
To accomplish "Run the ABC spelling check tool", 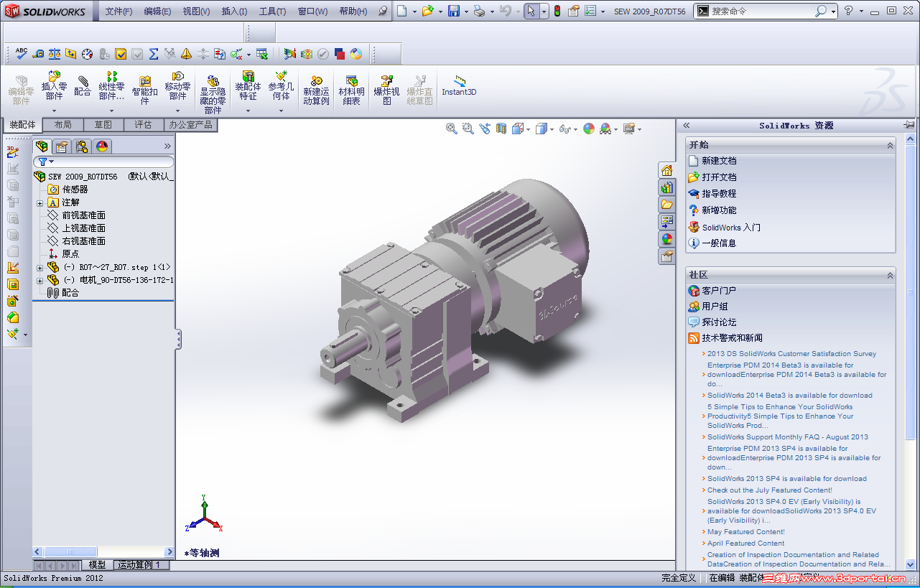I will tap(22, 53).
